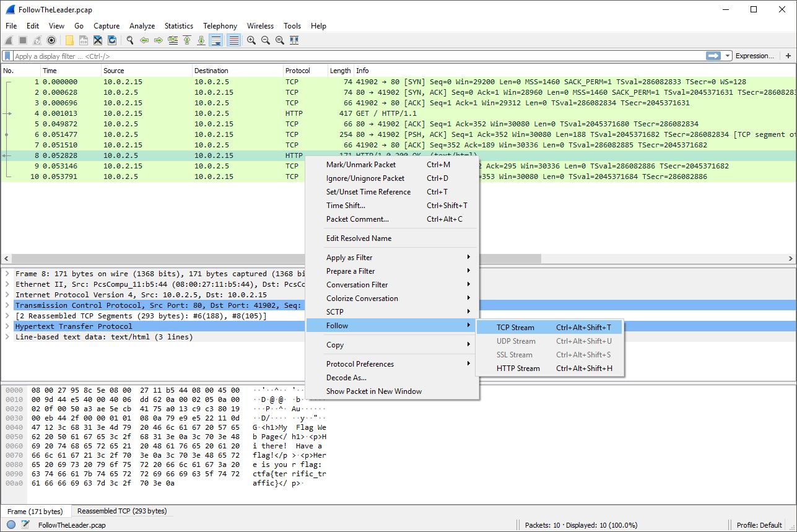Switch to Reassembled TCP (293 bytes) tab

tap(121, 512)
